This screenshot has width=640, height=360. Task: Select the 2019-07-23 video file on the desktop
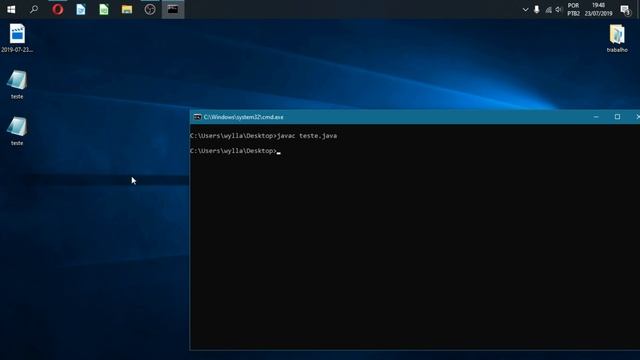pyautogui.click(x=17, y=38)
